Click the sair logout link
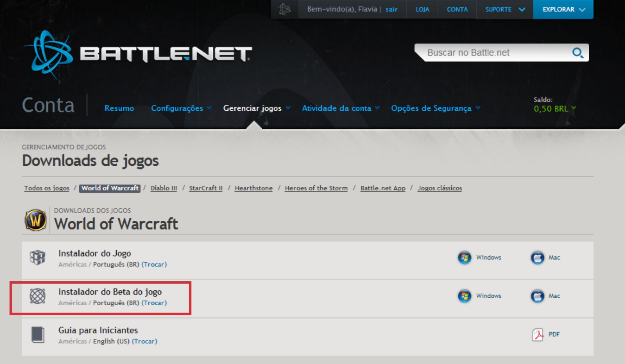Image resolution: width=625 pixels, height=364 pixels. click(x=391, y=9)
